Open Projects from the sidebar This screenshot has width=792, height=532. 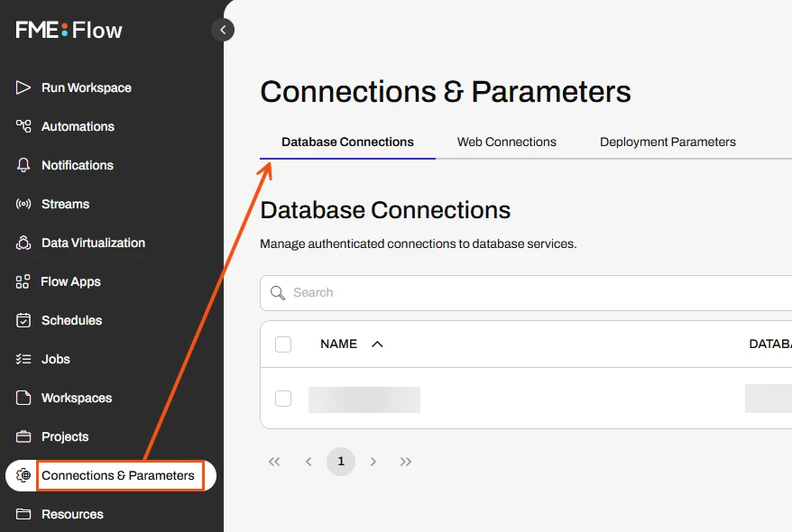point(65,436)
